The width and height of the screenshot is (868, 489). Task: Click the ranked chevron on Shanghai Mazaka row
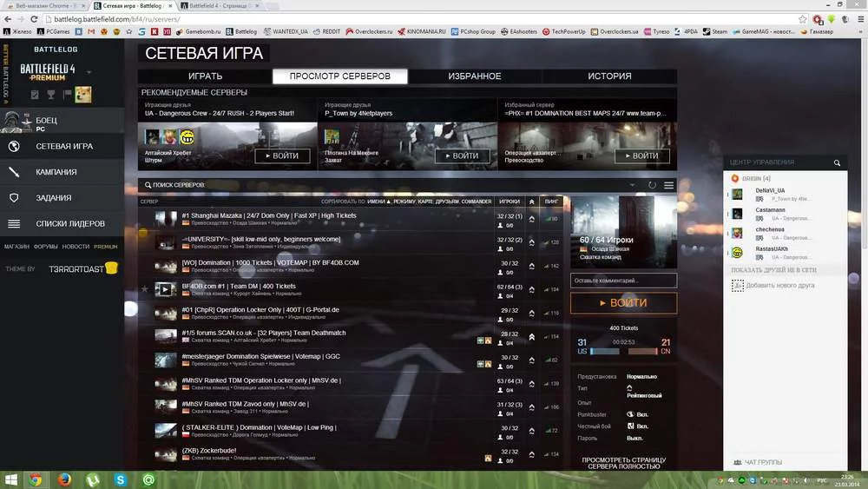point(532,219)
